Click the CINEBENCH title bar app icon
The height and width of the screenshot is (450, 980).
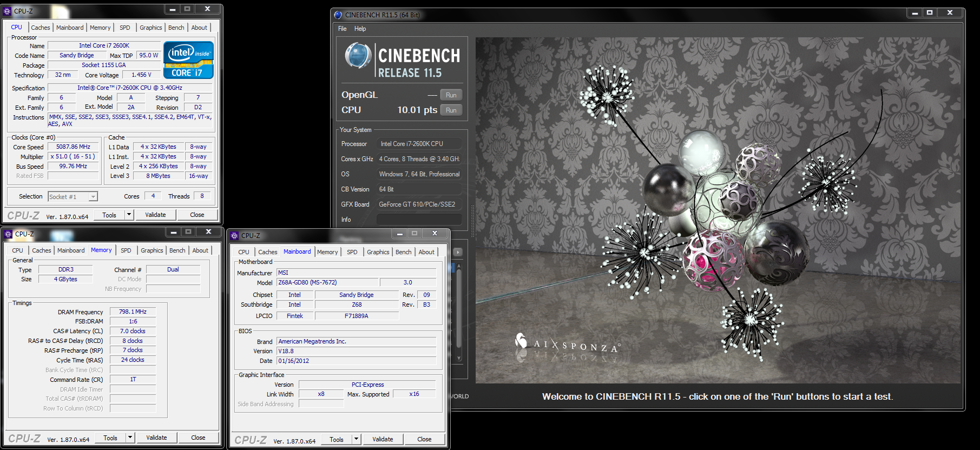[x=338, y=15]
